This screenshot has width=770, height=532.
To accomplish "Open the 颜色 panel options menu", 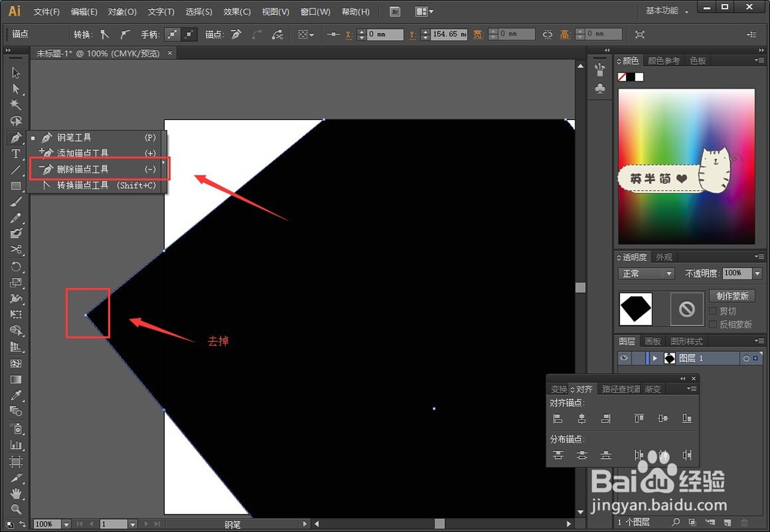I will [759, 60].
